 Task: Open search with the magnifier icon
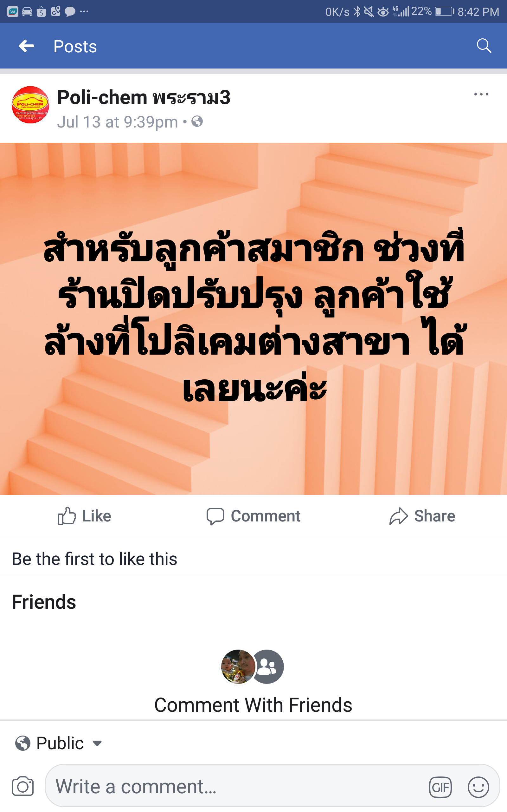point(484,46)
